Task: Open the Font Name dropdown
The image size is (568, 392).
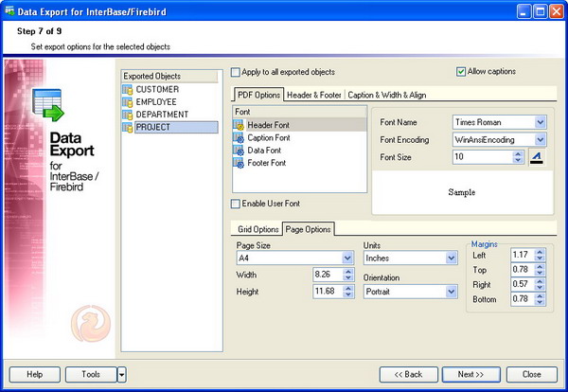Action: (x=541, y=122)
